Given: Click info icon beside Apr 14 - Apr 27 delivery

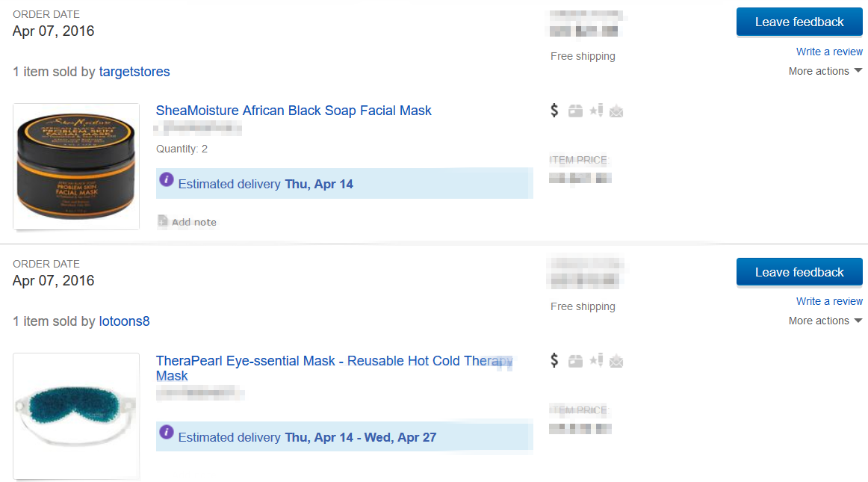Looking at the screenshot, I should point(167,432).
